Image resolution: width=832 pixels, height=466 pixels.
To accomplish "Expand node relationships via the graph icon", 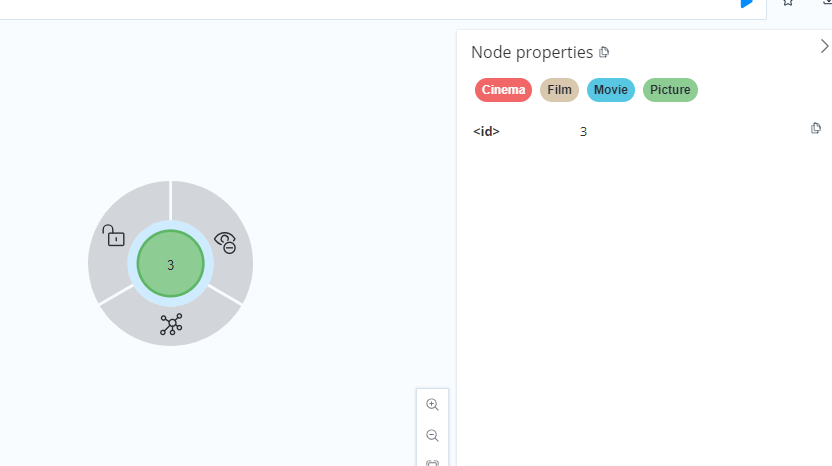I will (x=171, y=324).
